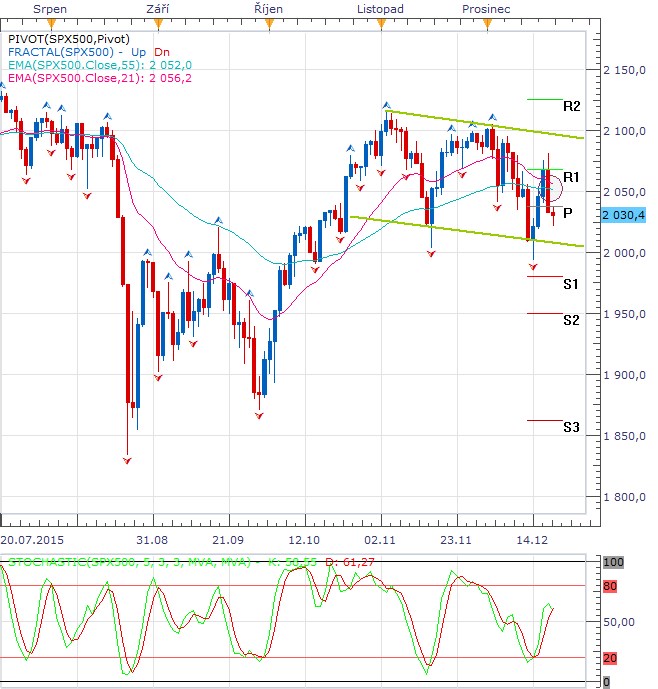Click the orange marker under Listopad
The width and height of the screenshot is (658, 689).
pyautogui.click(x=381, y=22)
